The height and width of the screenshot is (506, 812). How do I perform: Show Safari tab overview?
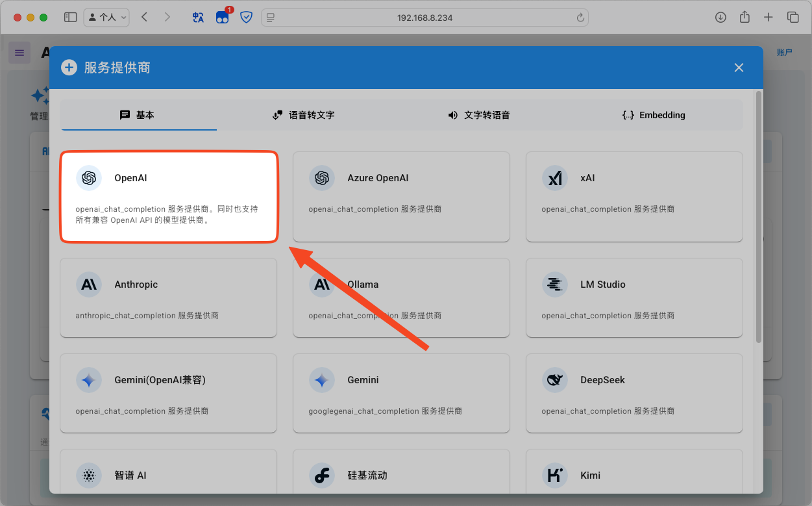(793, 18)
